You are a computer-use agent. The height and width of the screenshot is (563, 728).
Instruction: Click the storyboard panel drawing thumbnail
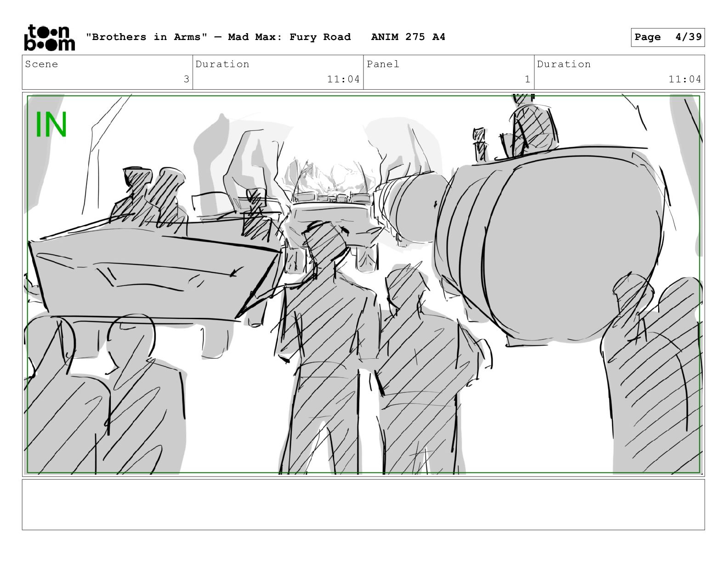pos(364,284)
